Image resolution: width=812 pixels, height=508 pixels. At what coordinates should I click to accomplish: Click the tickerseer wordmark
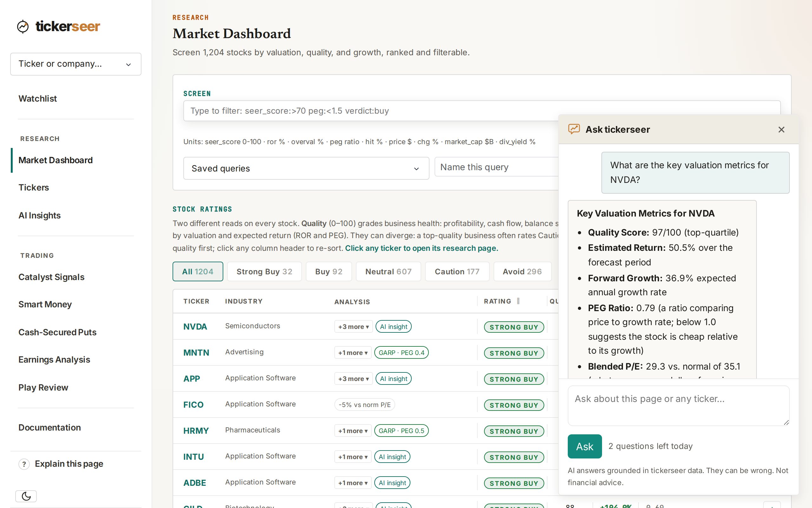[x=68, y=27]
